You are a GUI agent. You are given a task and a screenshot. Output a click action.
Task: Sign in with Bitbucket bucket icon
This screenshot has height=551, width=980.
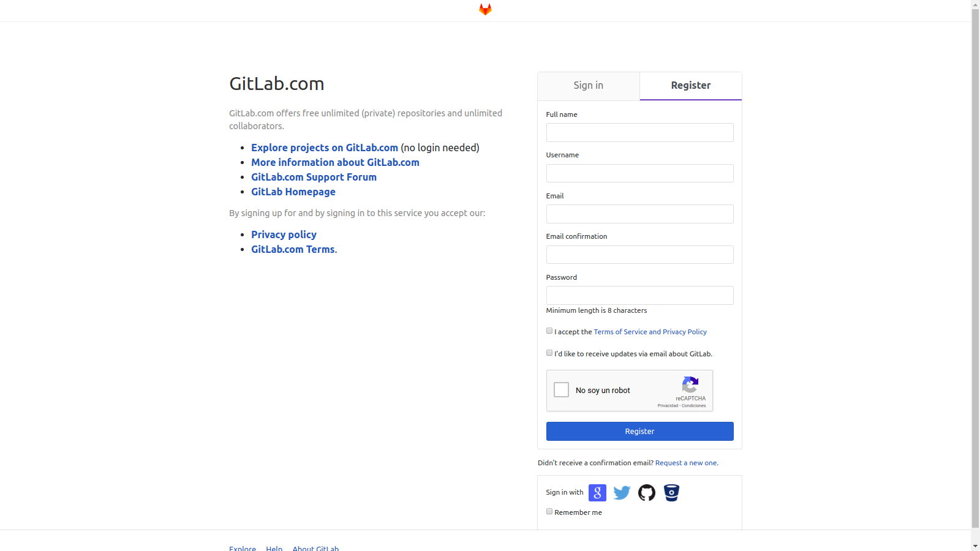point(672,493)
